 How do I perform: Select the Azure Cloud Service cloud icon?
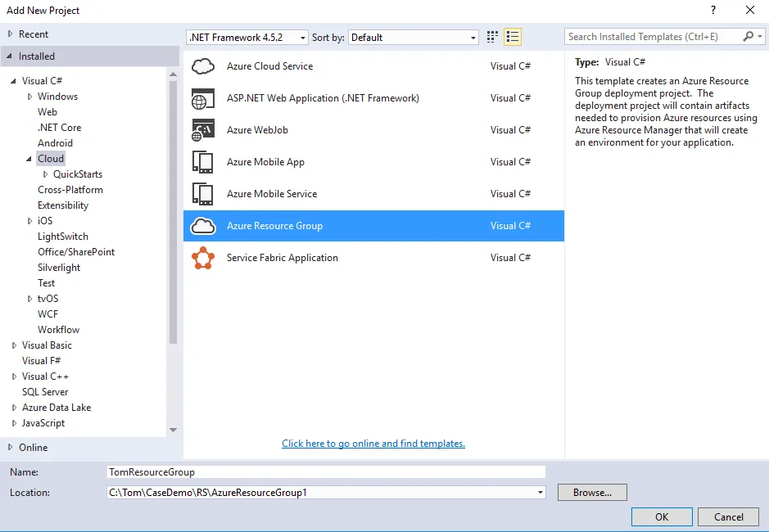pyautogui.click(x=203, y=66)
